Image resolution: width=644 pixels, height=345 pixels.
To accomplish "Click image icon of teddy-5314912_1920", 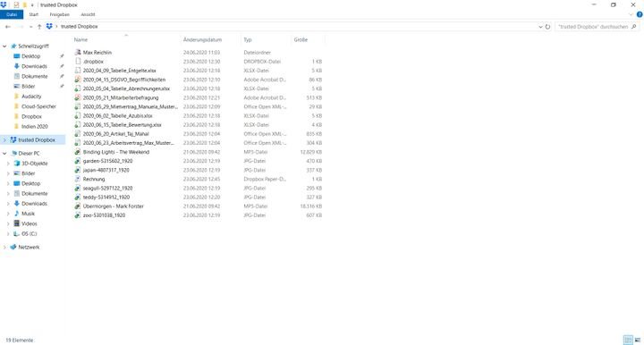I will [78, 197].
